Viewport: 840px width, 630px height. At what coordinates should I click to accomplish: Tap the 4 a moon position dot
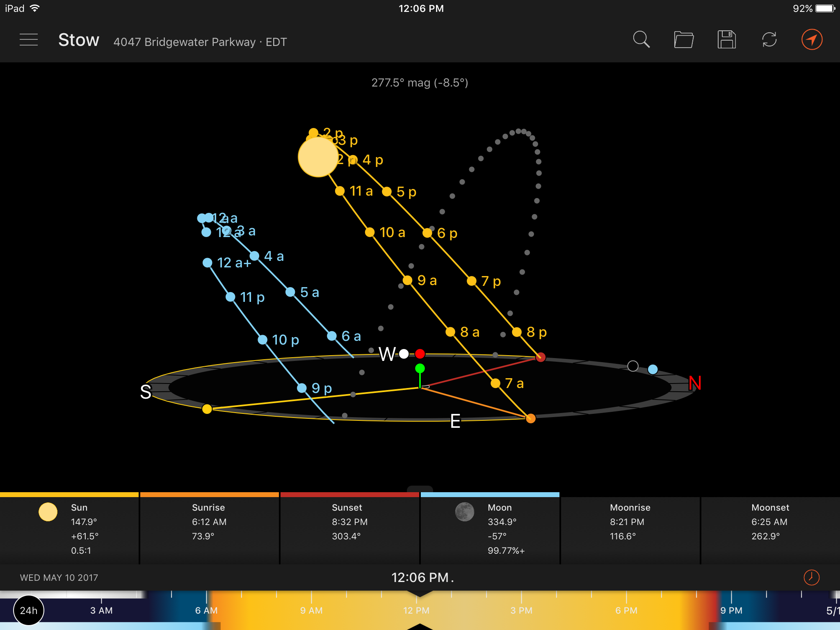coord(254,256)
